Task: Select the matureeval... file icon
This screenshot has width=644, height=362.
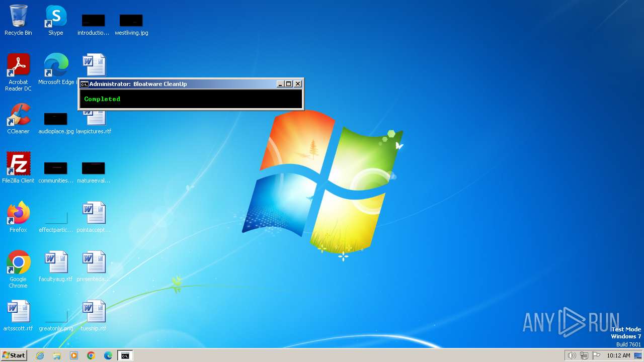Action: click(94, 172)
